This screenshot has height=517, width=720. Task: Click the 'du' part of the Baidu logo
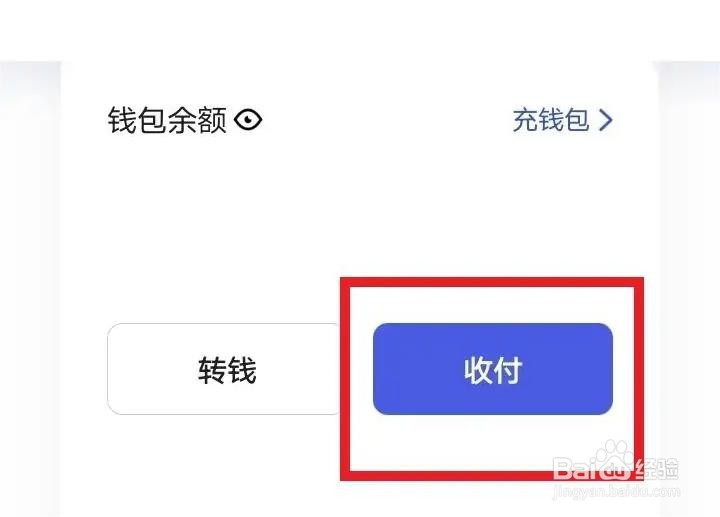(616, 470)
